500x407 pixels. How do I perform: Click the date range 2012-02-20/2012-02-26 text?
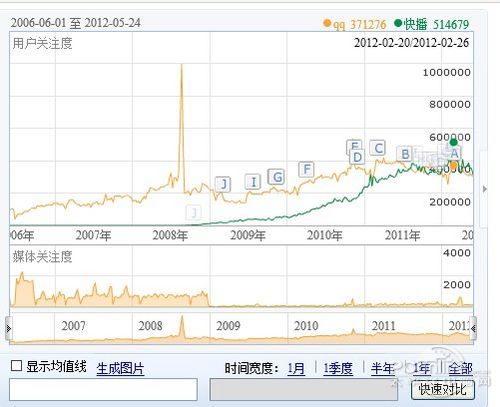click(411, 43)
